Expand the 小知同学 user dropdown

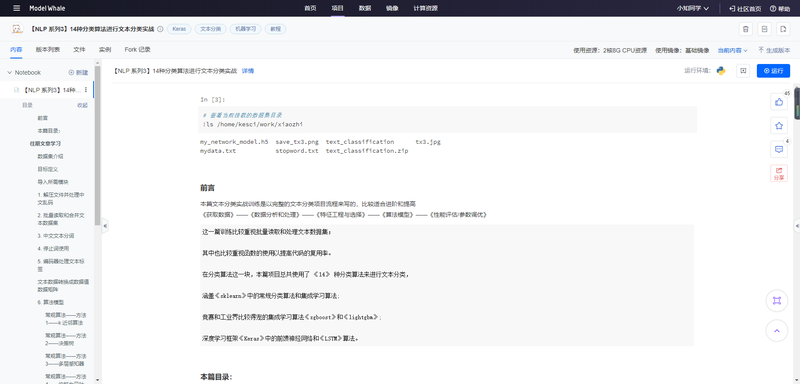click(x=693, y=8)
